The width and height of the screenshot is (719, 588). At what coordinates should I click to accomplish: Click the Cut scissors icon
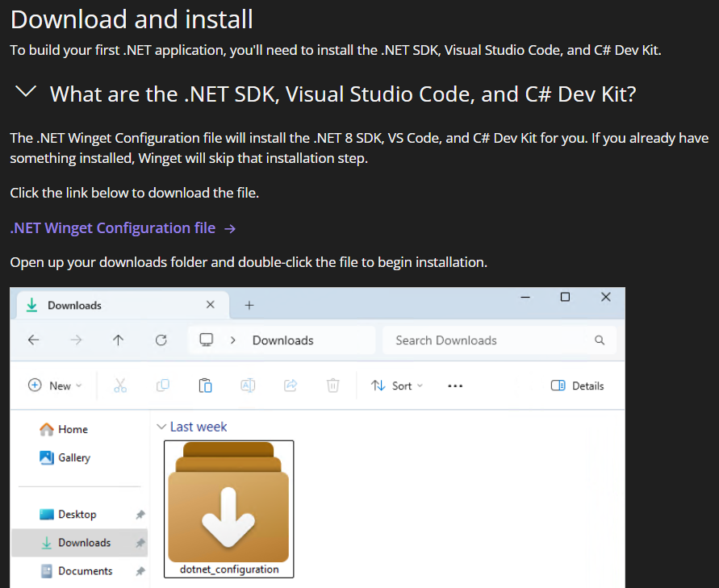point(120,386)
